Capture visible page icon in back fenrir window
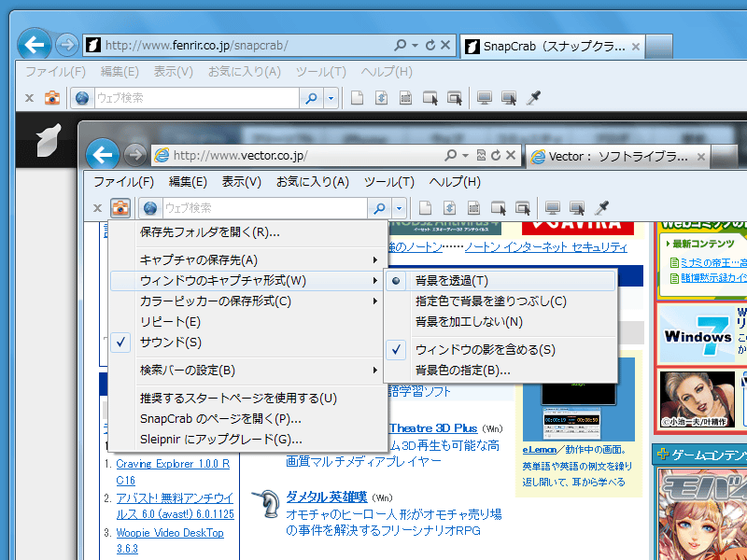The image size is (747, 560). [x=357, y=98]
